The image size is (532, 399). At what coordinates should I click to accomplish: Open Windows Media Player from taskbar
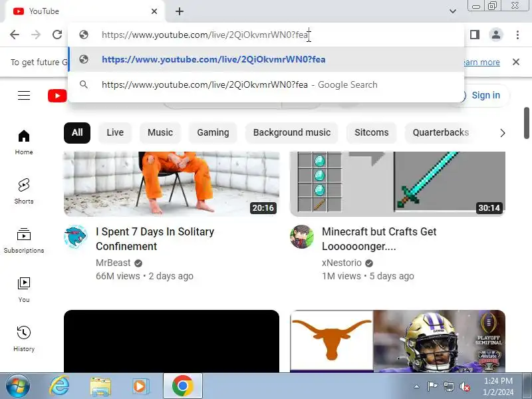pyautogui.click(x=140, y=386)
